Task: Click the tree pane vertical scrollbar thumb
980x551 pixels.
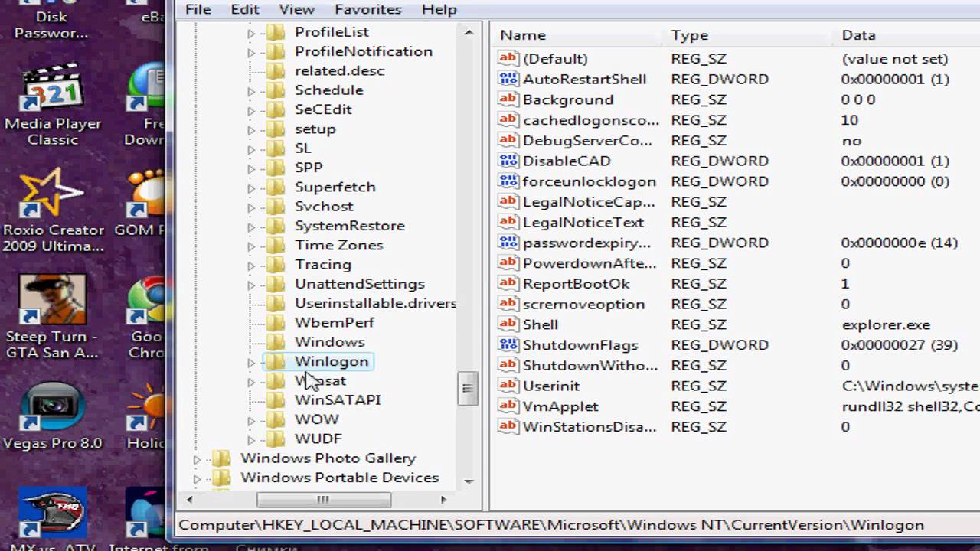Action: click(469, 388)
